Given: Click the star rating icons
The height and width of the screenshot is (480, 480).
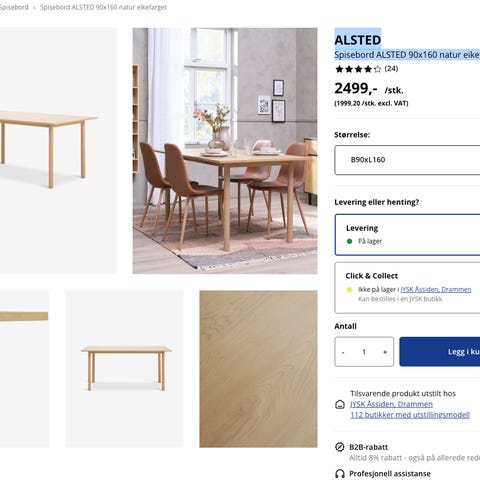Looking at the screenshot, I should 358,69.
